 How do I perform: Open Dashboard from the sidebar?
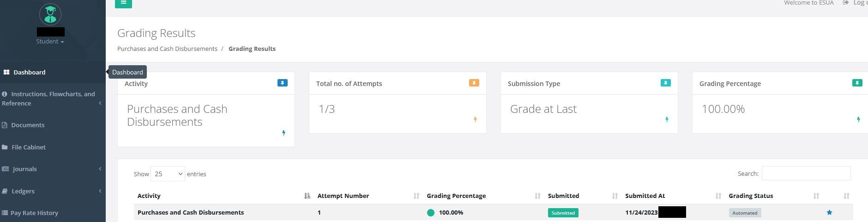[x=29, y=72]
